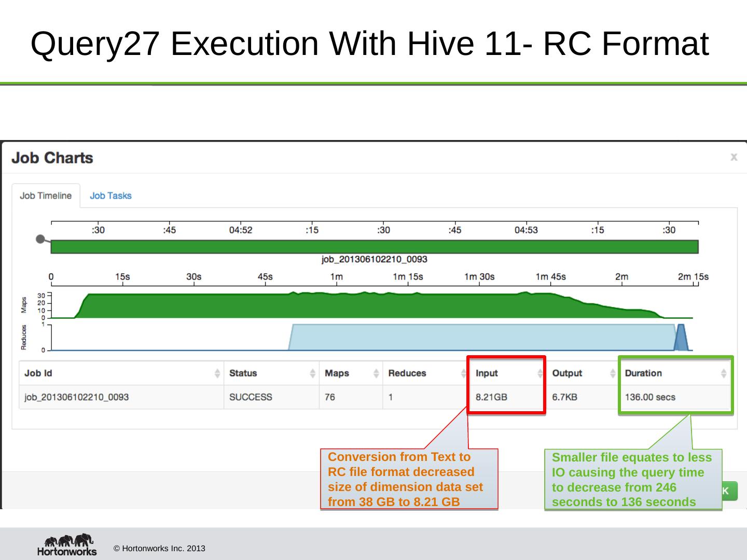Sort by the Reduces column sort arrows
This screenshot has height=560, width=747.
[x=463, y=373]
